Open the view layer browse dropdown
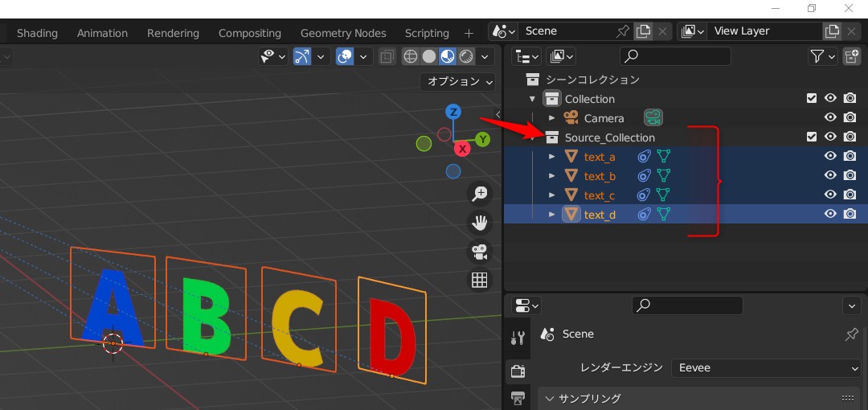This screenshot has width=868, height=410. [693, 31]
